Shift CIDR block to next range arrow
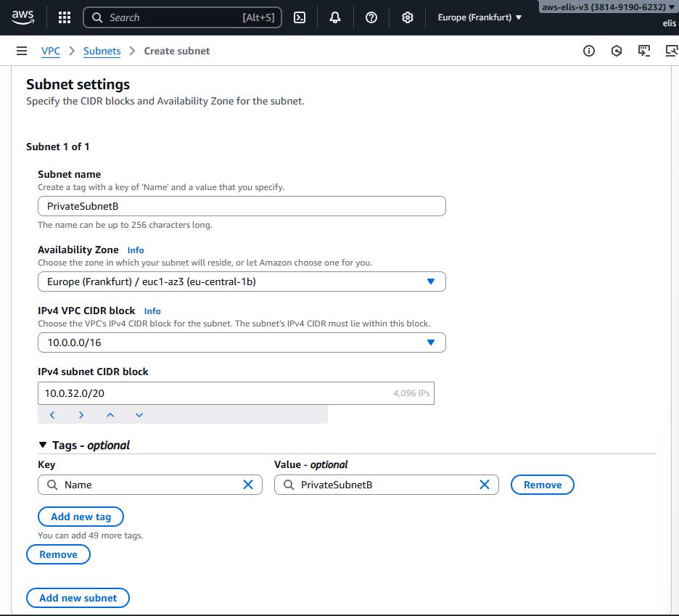679x616 pixels. click(81, 415)
